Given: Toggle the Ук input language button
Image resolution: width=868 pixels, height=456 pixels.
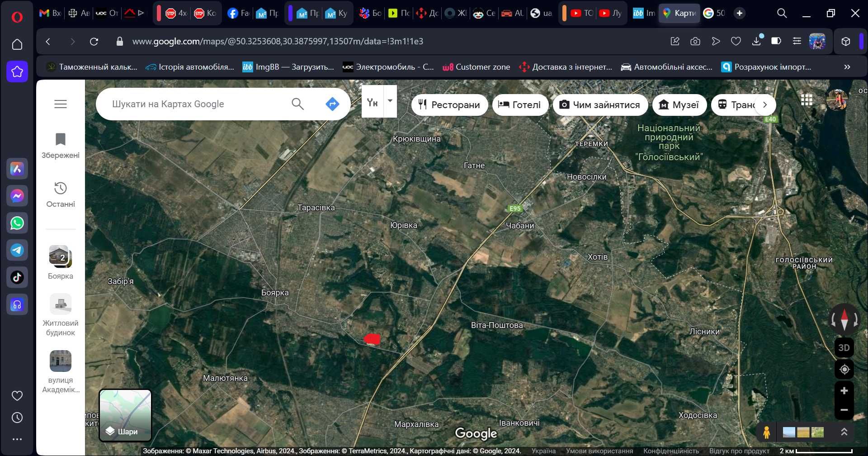Looking at the screenshot, I should [373, 101].
